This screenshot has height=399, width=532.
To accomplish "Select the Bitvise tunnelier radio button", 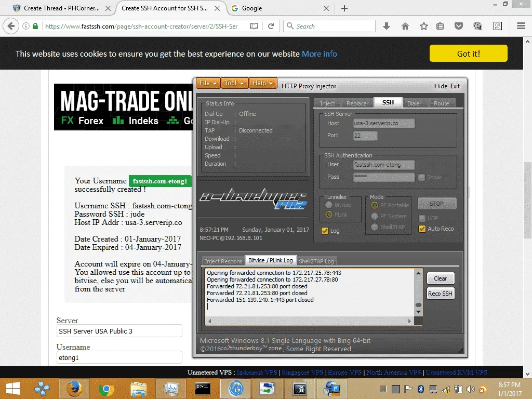I will click(x=329, y=205).
